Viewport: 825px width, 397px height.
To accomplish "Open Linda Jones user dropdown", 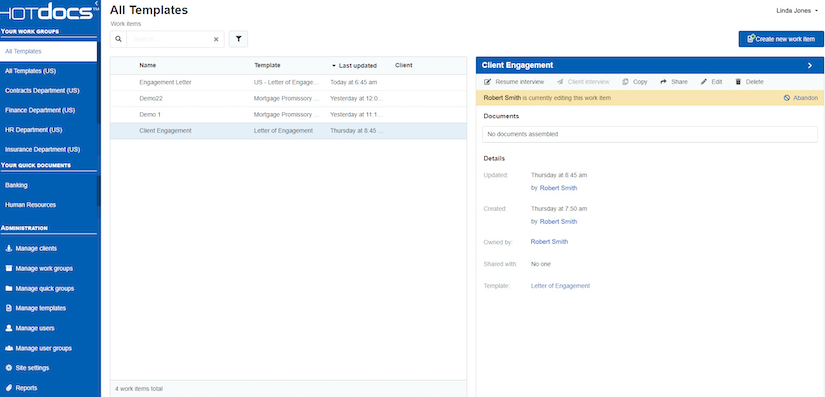I will coord(797,11).
